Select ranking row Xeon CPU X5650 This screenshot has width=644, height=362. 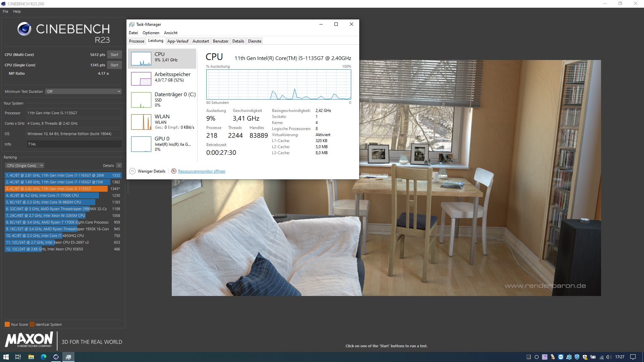[63, 249]
